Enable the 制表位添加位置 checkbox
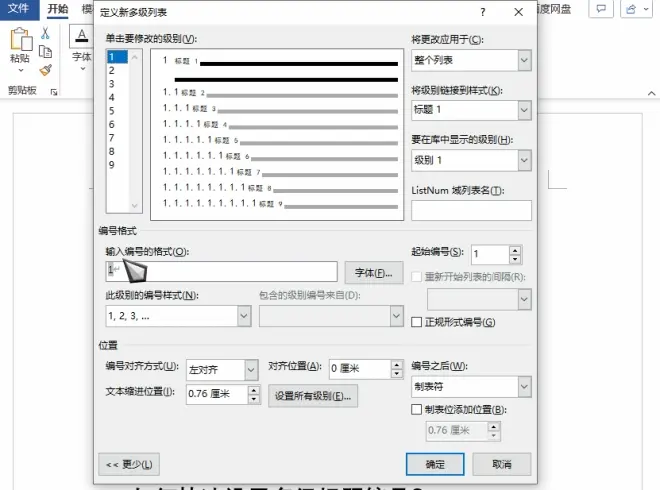 416,409
